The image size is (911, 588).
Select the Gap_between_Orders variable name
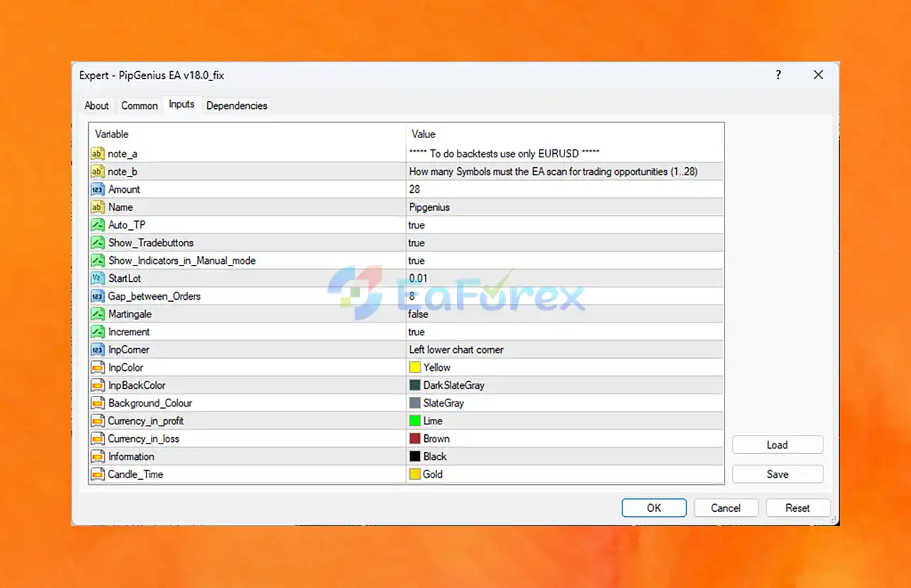(154, 296)
